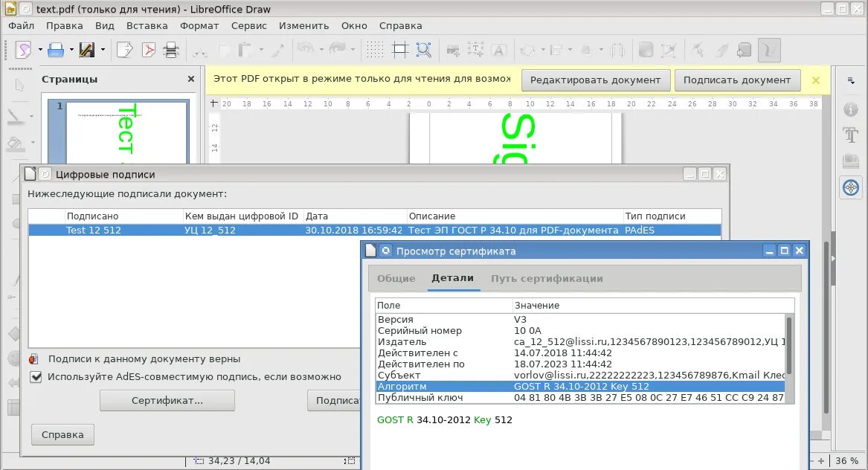The width and height of the screenshot is (868, 470).
Task: Select the Серийный номер field row
Action: pos(580,330)
